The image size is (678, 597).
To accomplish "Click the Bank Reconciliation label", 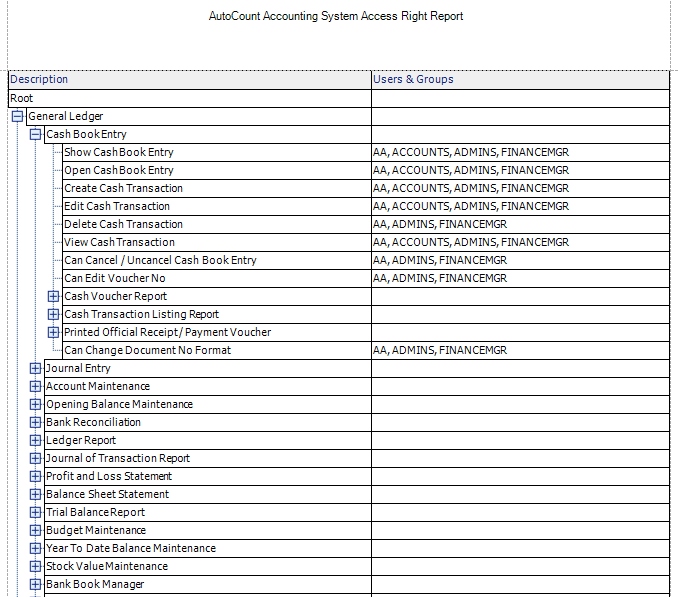I will [x=93, y=422].
